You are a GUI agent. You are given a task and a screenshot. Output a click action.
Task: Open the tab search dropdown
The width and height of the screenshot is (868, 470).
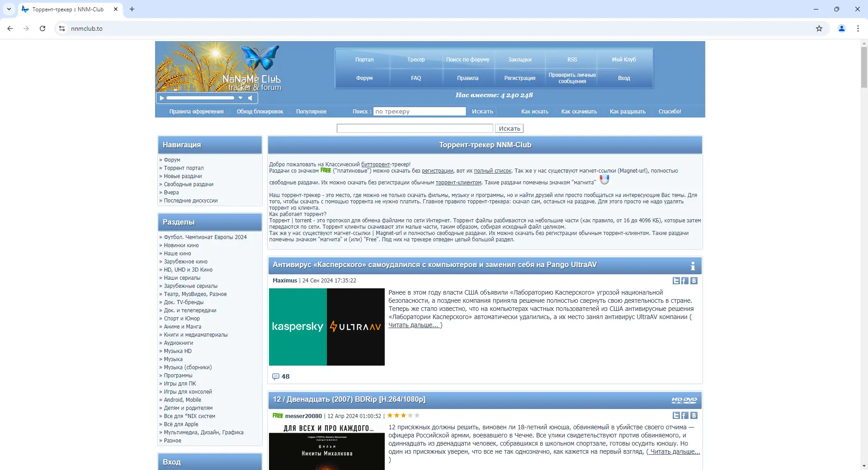[9, 9]
